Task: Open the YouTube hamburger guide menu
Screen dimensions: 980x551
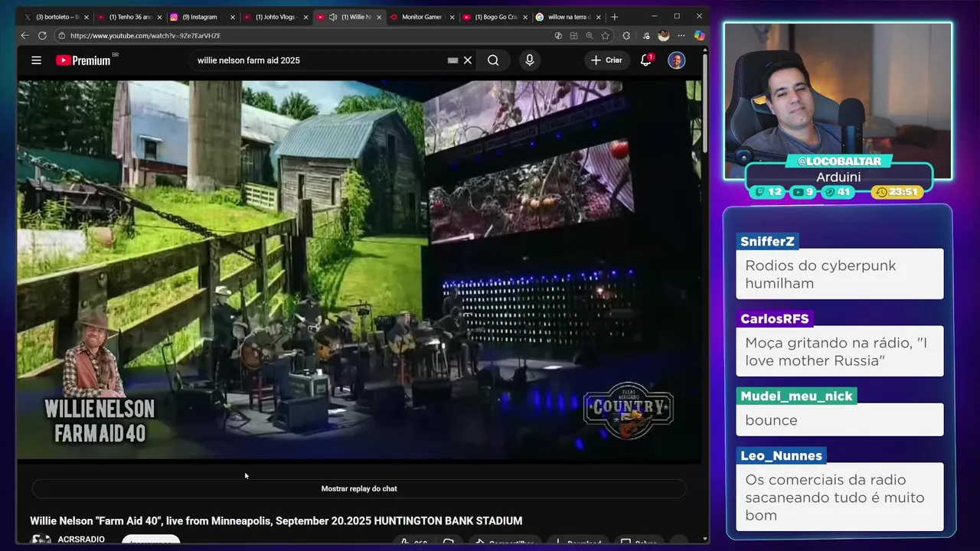Action: point(36,60)
